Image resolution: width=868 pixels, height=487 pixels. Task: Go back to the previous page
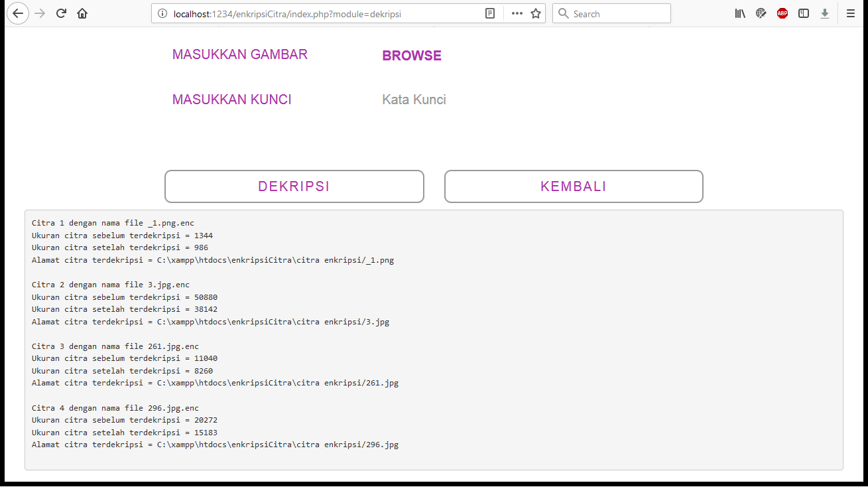click(18, 13)
